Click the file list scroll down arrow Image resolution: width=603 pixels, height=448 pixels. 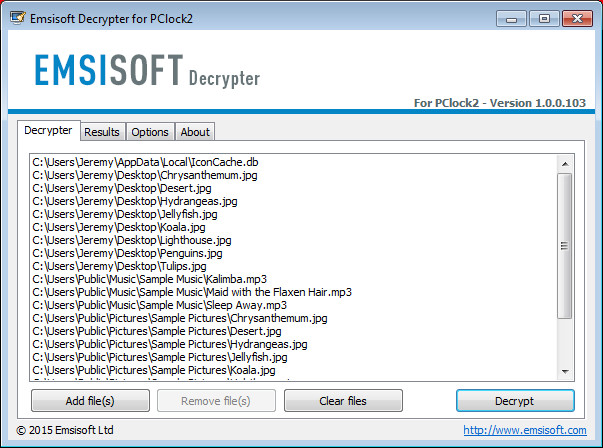[x=565, y=371]
